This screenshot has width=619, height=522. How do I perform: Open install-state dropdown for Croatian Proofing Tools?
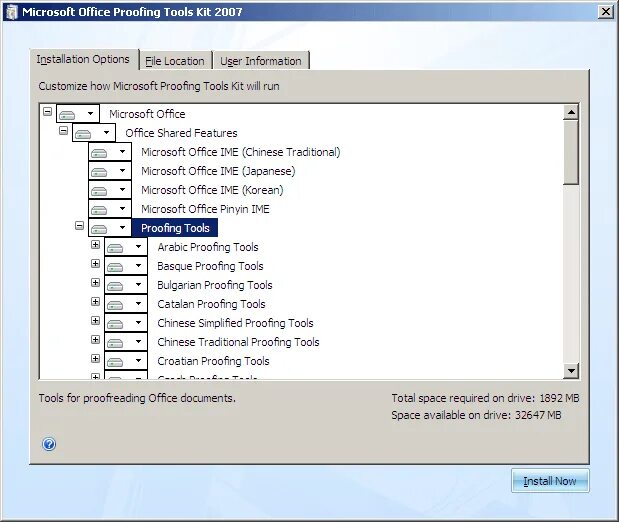pyautogui.click(x=126, y=361)
